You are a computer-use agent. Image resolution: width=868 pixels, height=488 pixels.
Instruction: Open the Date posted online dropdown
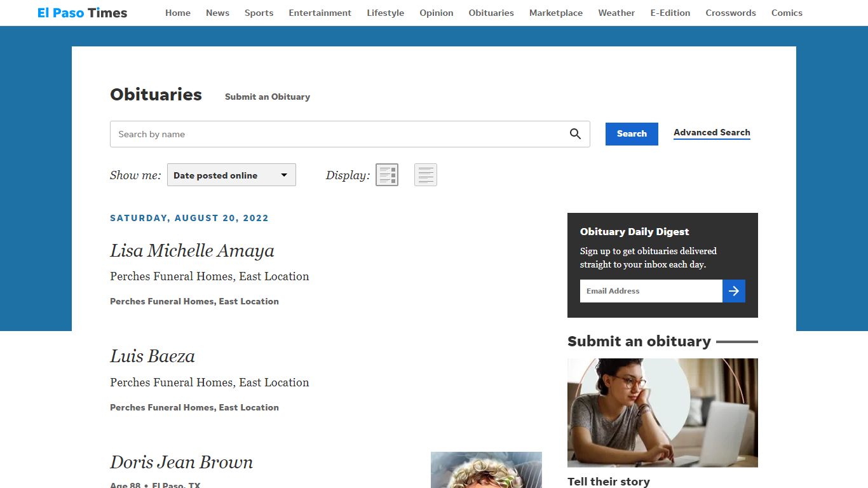click(x=231, y=175)
